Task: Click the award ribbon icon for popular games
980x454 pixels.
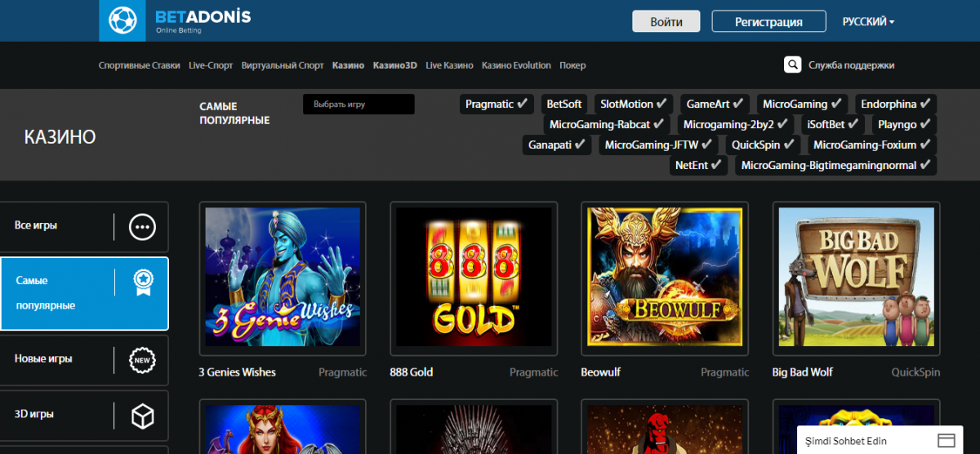Action: click(144, 283)
